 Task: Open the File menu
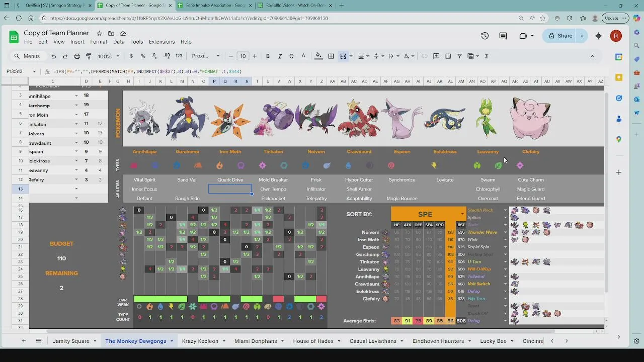click(x=28, y=42)
